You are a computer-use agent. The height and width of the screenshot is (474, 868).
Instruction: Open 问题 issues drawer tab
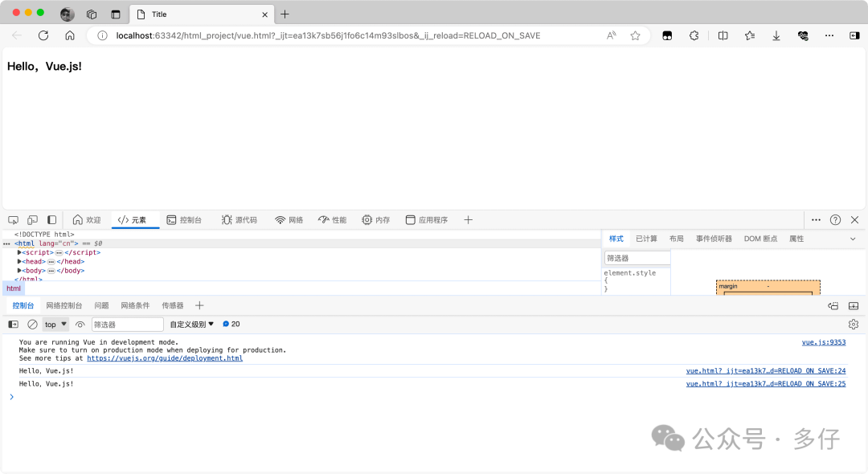[x=101, y=306]
